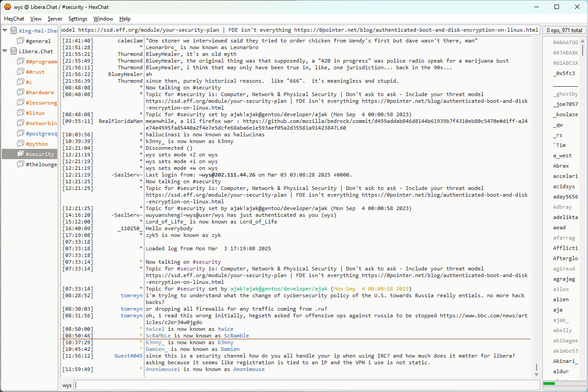Click the Xing-Hai-Zhan server icon
This screenshot has width=588, height=392.
[x=13, y=31]
